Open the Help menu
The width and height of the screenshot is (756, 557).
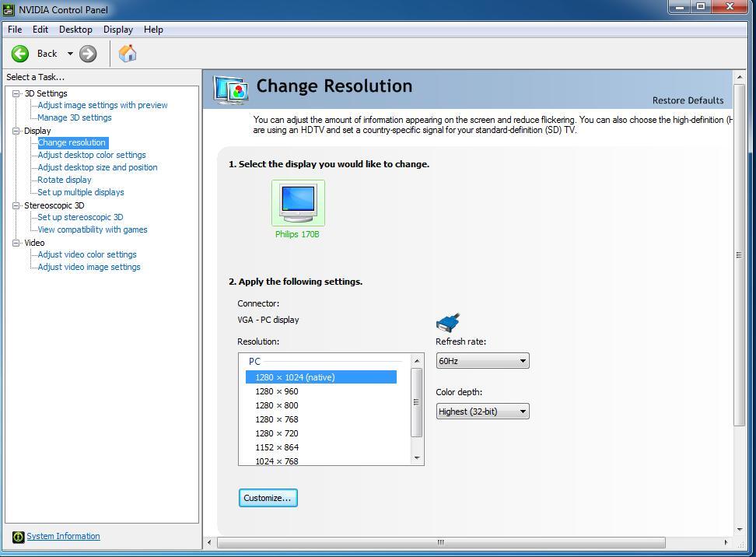pyautogui.click(x=153, y=30)
